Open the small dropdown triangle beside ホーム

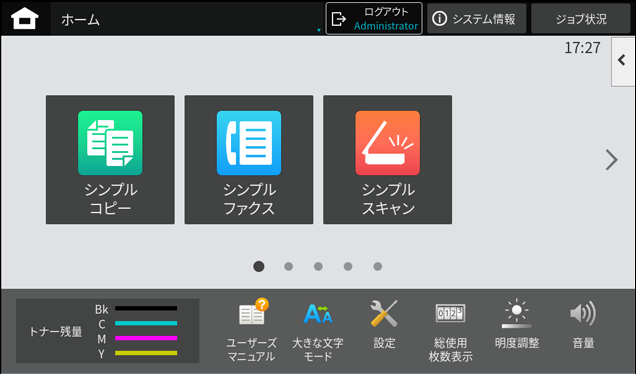pyautogui.click(x=319, y=30)
